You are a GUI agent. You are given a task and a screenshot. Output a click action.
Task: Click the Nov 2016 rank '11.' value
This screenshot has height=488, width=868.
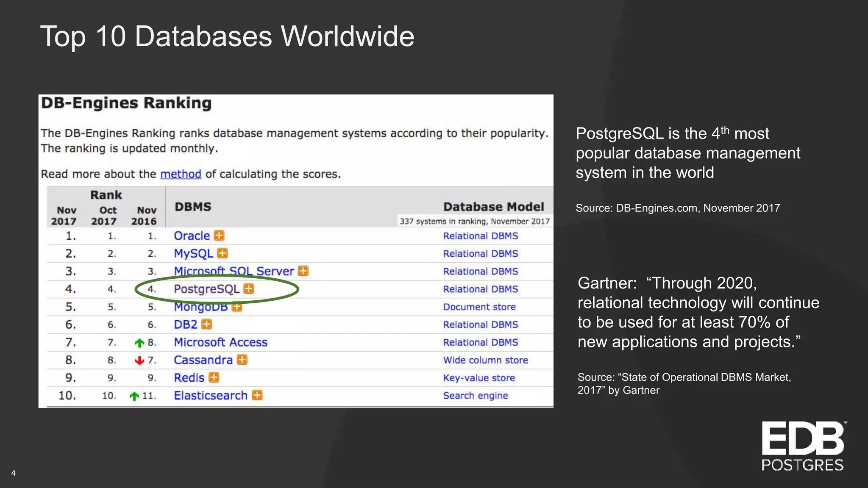click(x=149, y=396)
